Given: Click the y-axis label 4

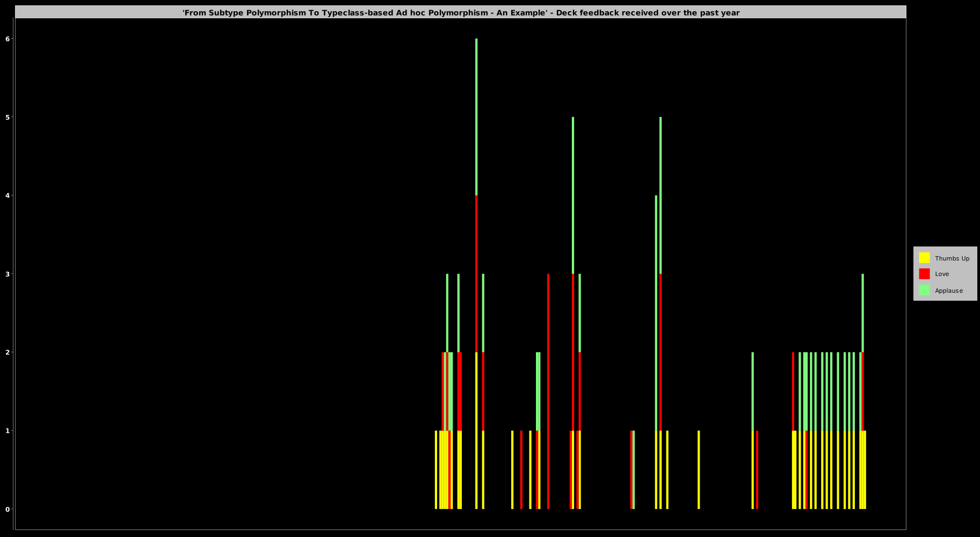Looking at the screenshot, I should (8, 195).
